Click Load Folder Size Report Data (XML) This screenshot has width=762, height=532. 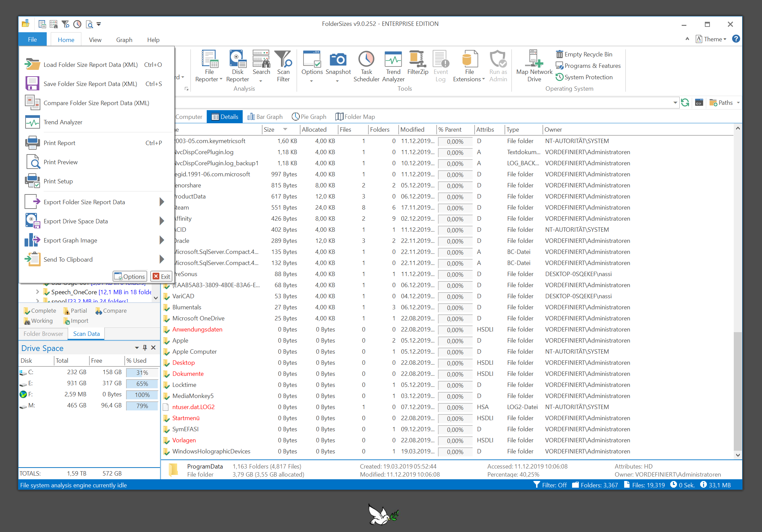click(96, 64)
